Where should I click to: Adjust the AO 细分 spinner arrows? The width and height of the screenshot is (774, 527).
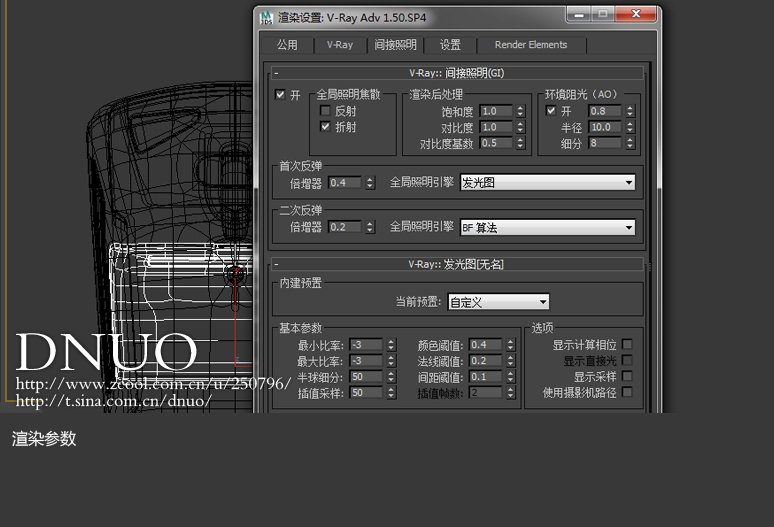click(x=630, y=143)
